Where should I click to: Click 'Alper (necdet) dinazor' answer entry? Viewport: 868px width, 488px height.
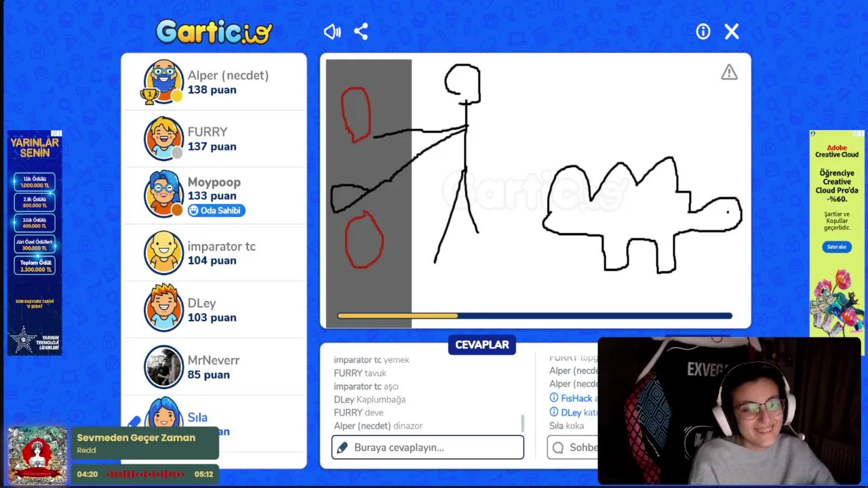click(378, 426)
